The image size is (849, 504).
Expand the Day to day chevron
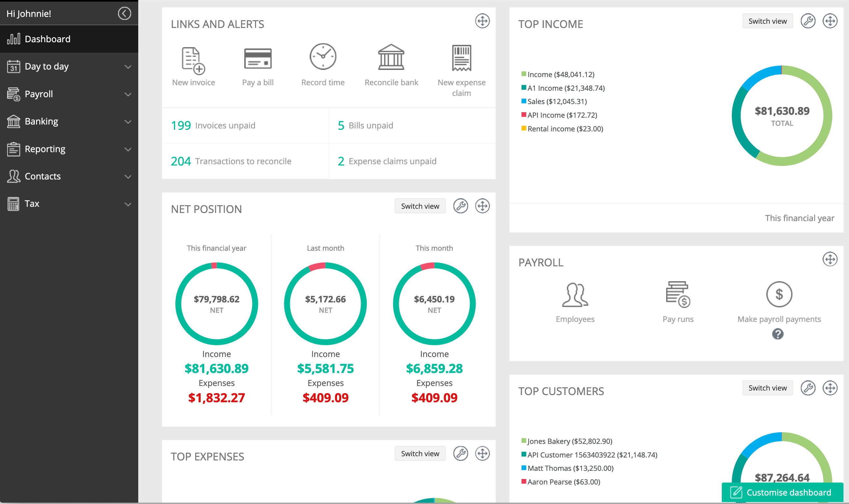coord(128,67)
